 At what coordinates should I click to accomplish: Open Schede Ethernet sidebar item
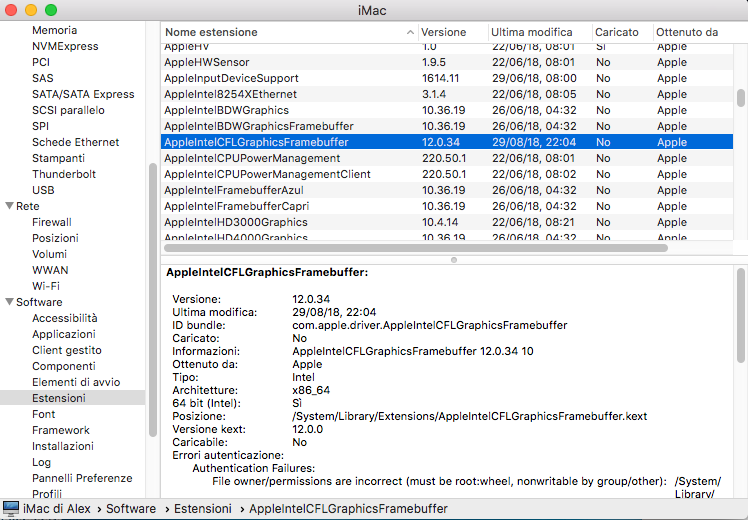(x=75, y=142)
